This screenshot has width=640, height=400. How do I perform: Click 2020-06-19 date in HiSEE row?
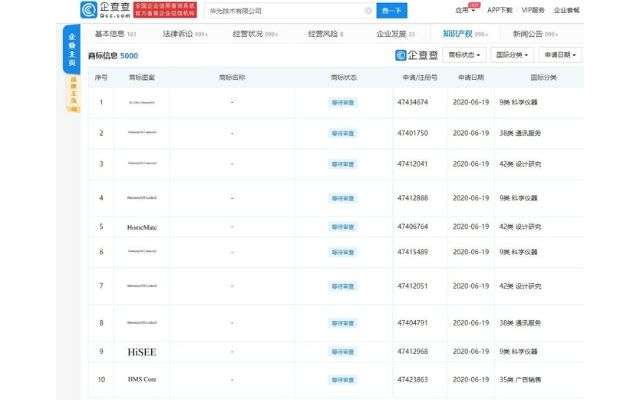[x=471, y=351]
